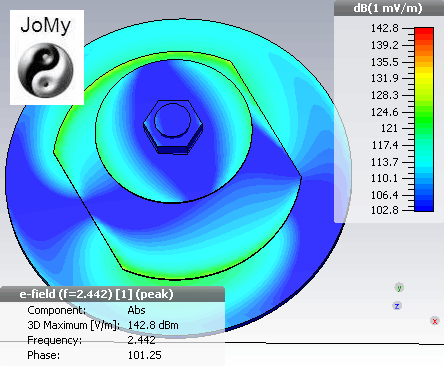This screenshot has height=366, width=444.
Task: Click the 121 scale label
Action: (389, 128)
